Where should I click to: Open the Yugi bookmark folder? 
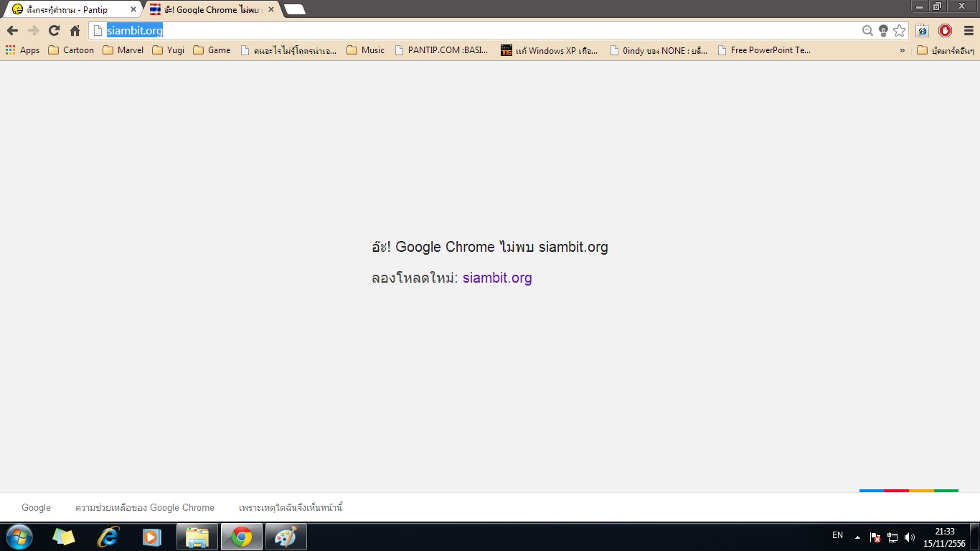point(169,50)
